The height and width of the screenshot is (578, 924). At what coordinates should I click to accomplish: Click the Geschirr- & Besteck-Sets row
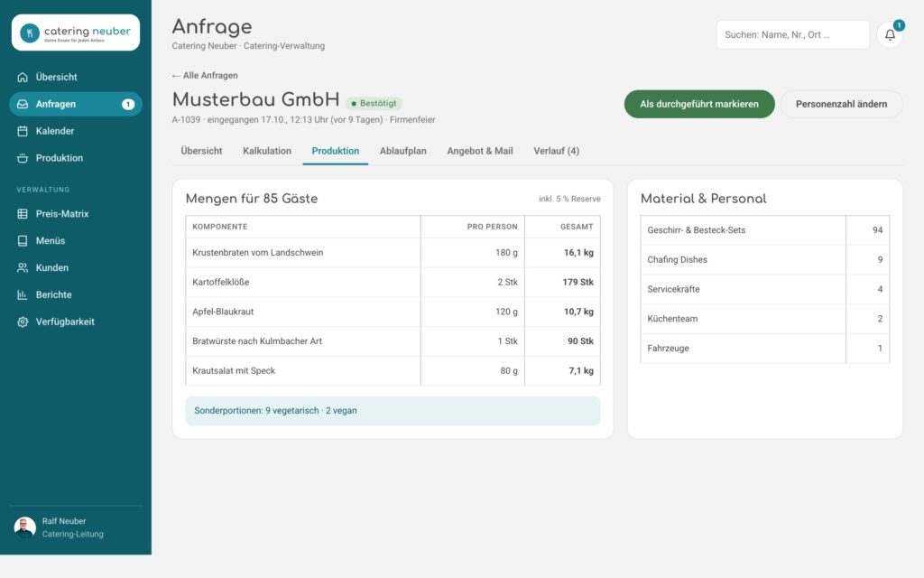pyautogui.click(x=765, y=230)
